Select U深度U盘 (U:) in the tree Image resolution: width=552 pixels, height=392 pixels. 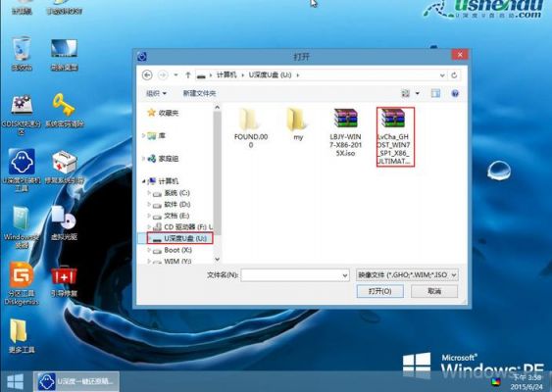[179, 238]
